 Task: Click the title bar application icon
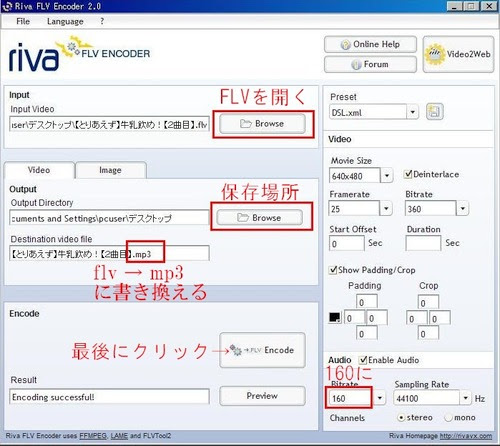click(7, 6)
